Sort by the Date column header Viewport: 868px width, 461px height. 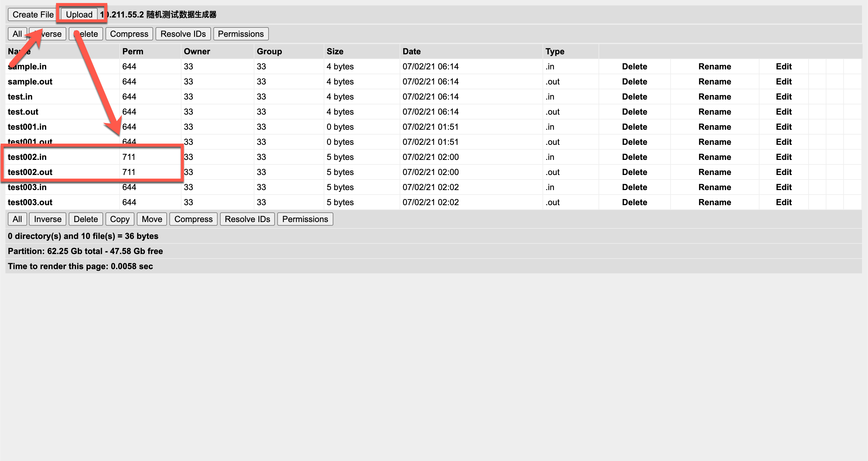(x=411, y=51)
